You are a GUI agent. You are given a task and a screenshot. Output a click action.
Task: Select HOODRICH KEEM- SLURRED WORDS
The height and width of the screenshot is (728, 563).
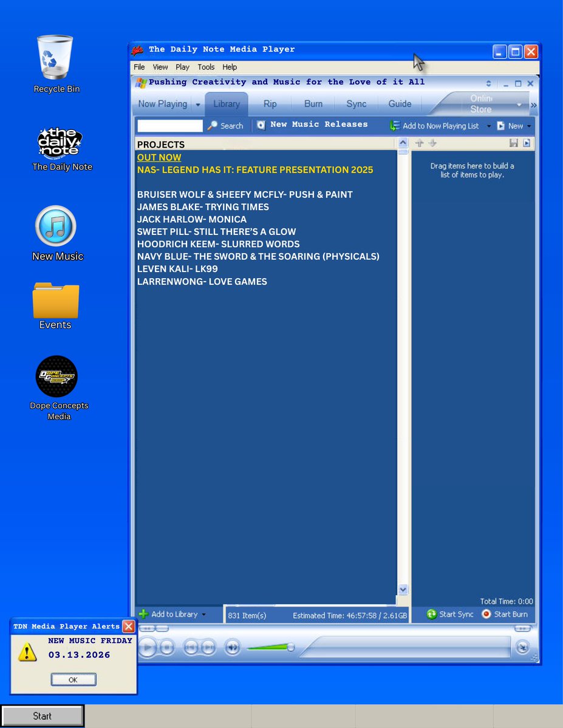pyautogui.click(x=218, y=244)
